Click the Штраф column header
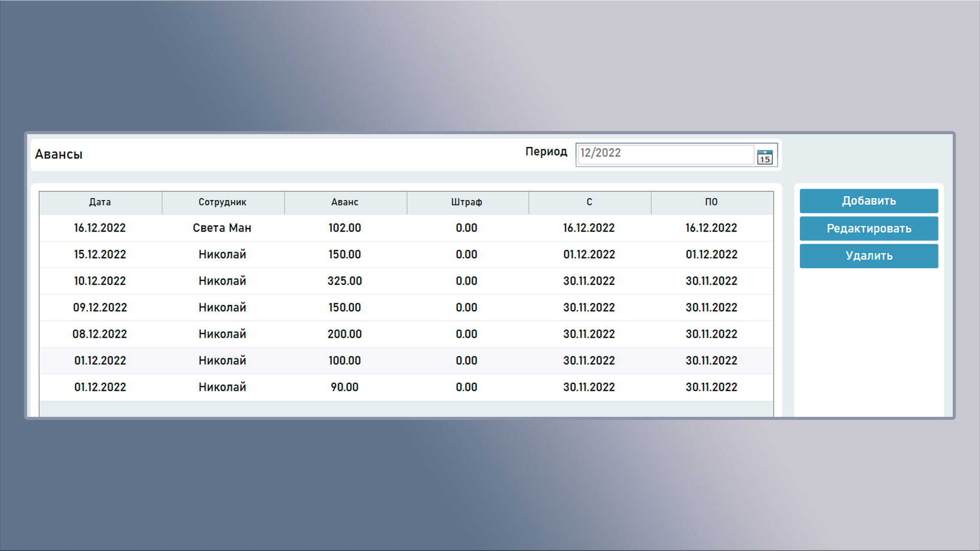This screenshot has width=980, height=551. pos(467,203)
